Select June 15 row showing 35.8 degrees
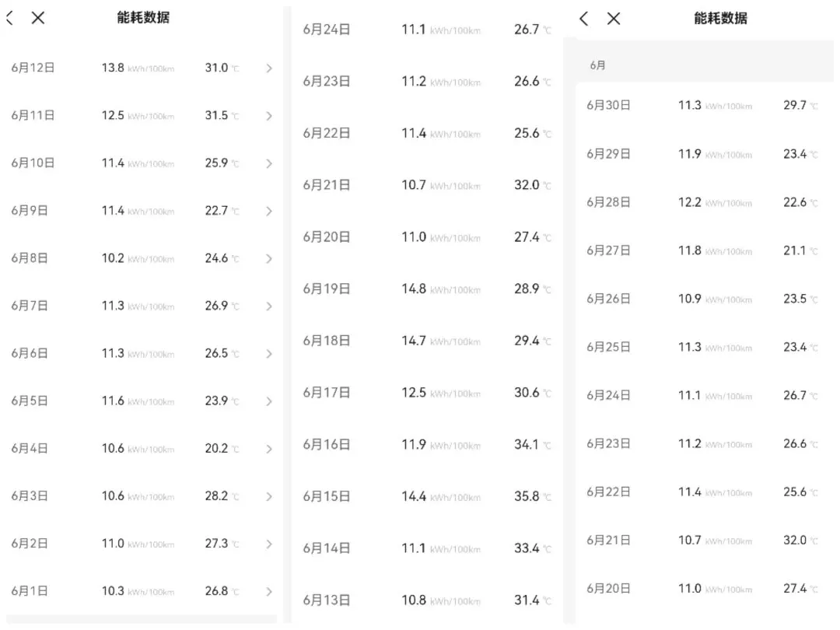The image size is (840, 630). (427, 496)
